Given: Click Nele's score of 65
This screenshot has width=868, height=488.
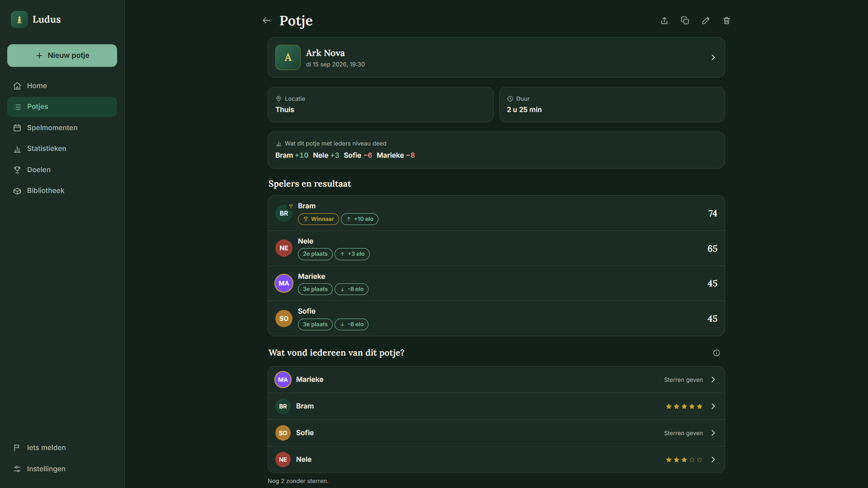Looking at the screenshot, I should [712, 249].
